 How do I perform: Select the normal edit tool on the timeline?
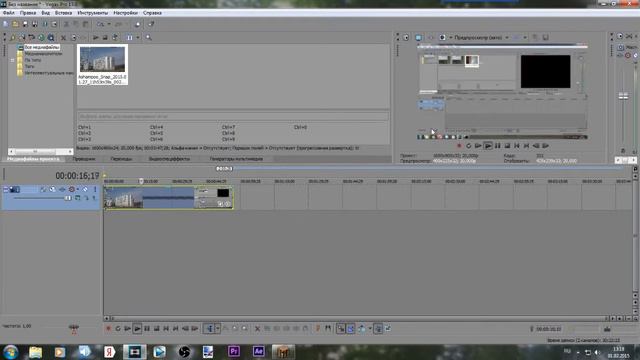(209, 329)
